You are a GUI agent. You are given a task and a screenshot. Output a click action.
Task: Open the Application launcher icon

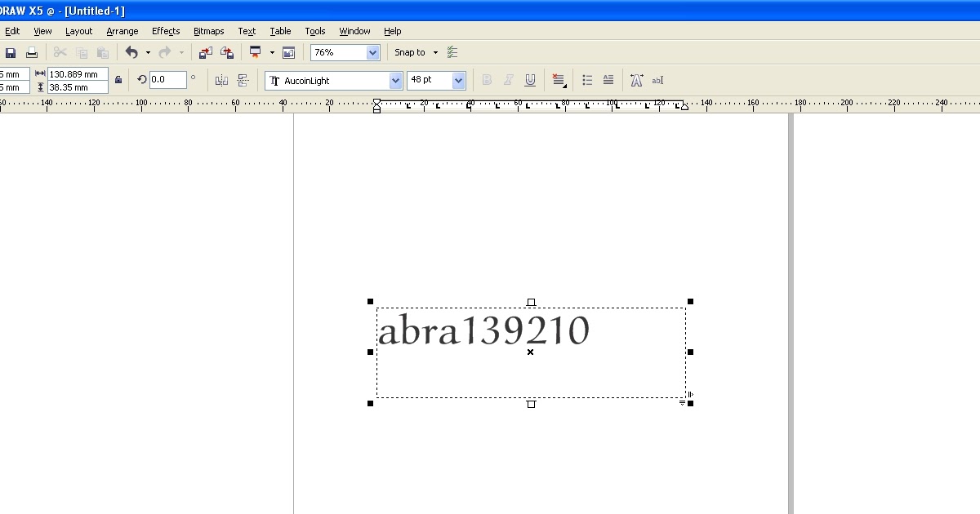coord(256,52)
